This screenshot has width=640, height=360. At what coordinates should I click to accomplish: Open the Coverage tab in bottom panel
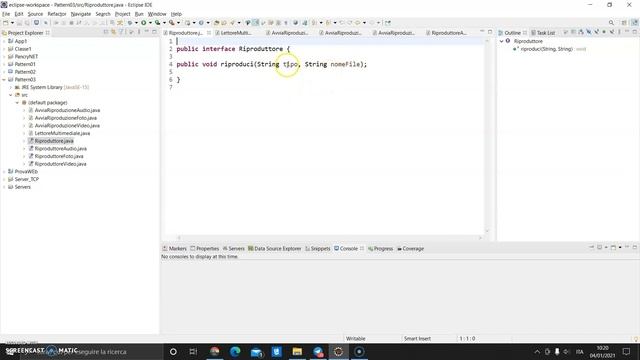pos(410,249)
